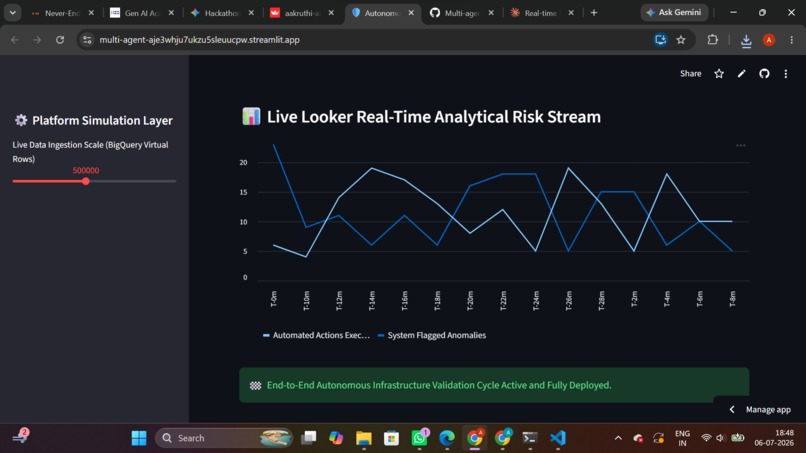Show hidden system tray icons

(x=618, y=438)
